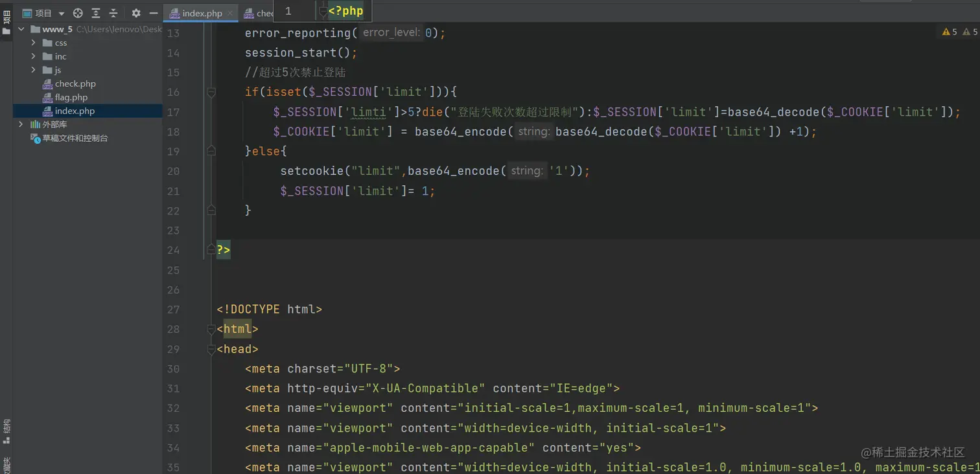Click string: inlay hint on line 20

coord(526,171)
